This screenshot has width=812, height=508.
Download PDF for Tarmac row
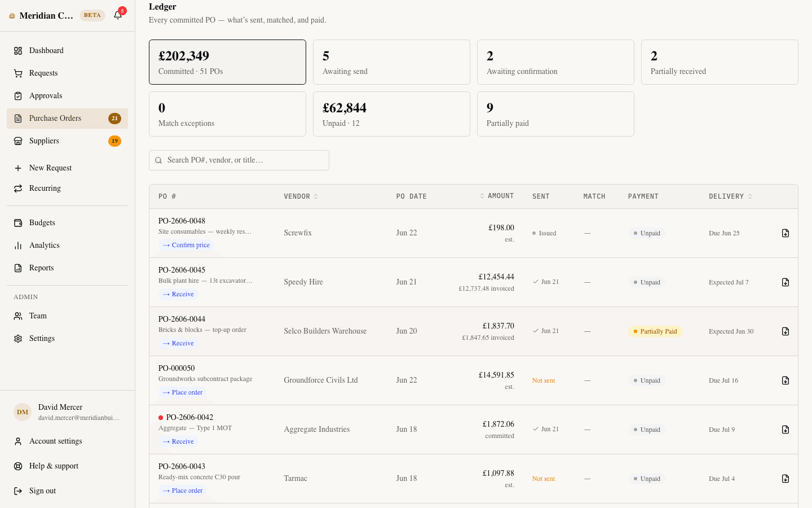point(785,479)
